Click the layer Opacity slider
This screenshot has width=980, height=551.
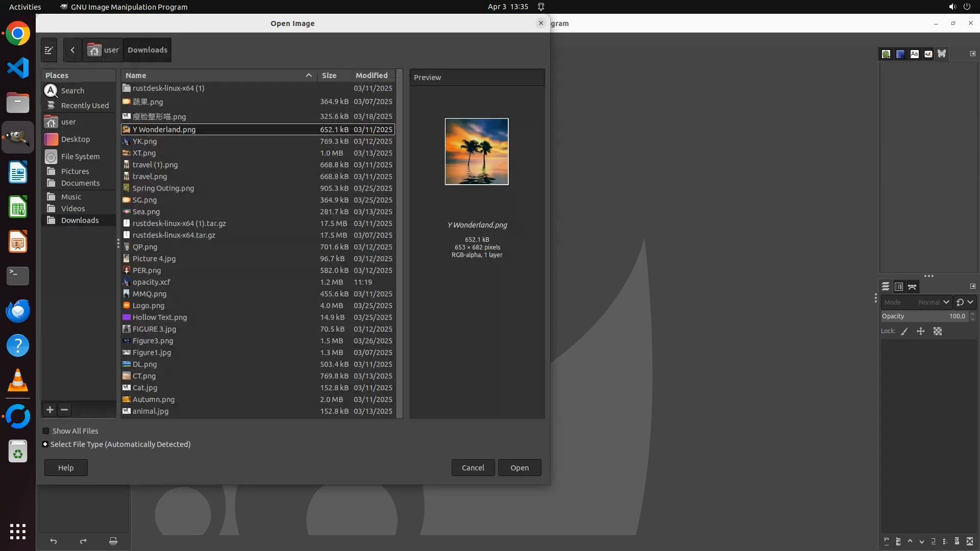[924, 316]
